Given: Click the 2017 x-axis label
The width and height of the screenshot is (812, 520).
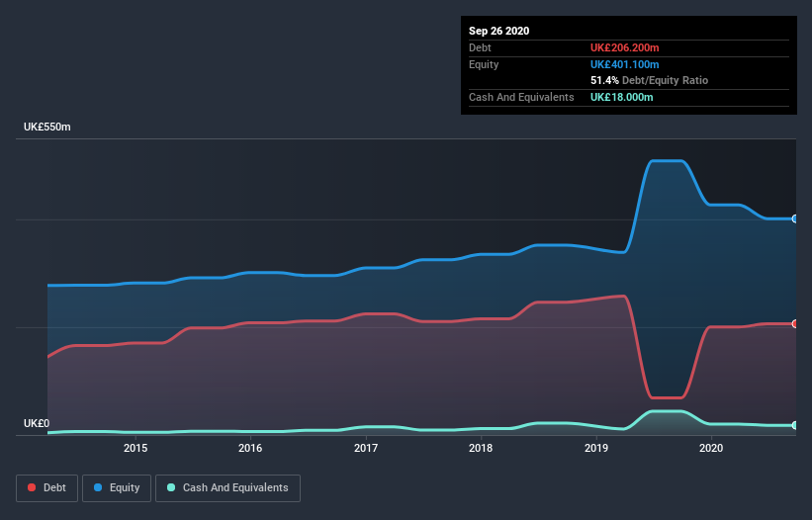Looking at the screenshot, I should click(x=366, y=448).
